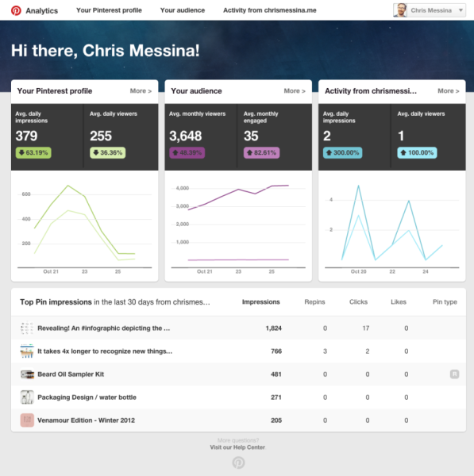
Task: Open Venamour Edition pin thumbnail
Action: (x=27, y=420)
